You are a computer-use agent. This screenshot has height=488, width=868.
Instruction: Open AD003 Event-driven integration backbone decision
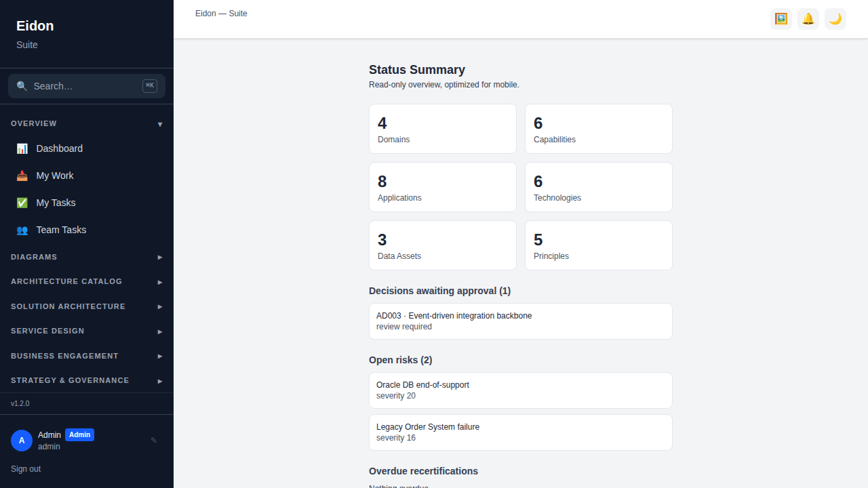521,321
